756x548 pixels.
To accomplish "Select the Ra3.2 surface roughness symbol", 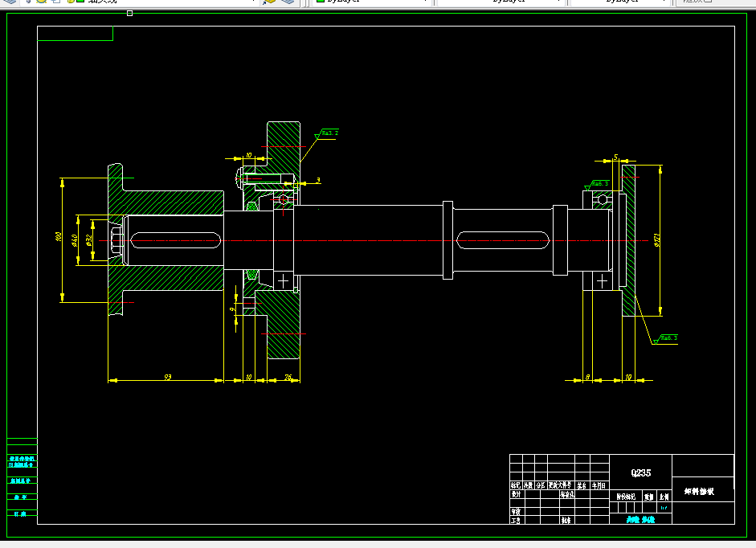I will pos(326,134).
